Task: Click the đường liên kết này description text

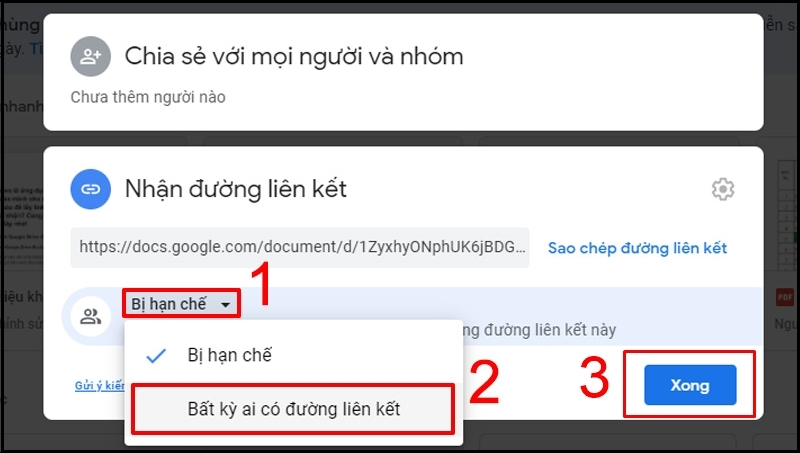Action: 539,330
